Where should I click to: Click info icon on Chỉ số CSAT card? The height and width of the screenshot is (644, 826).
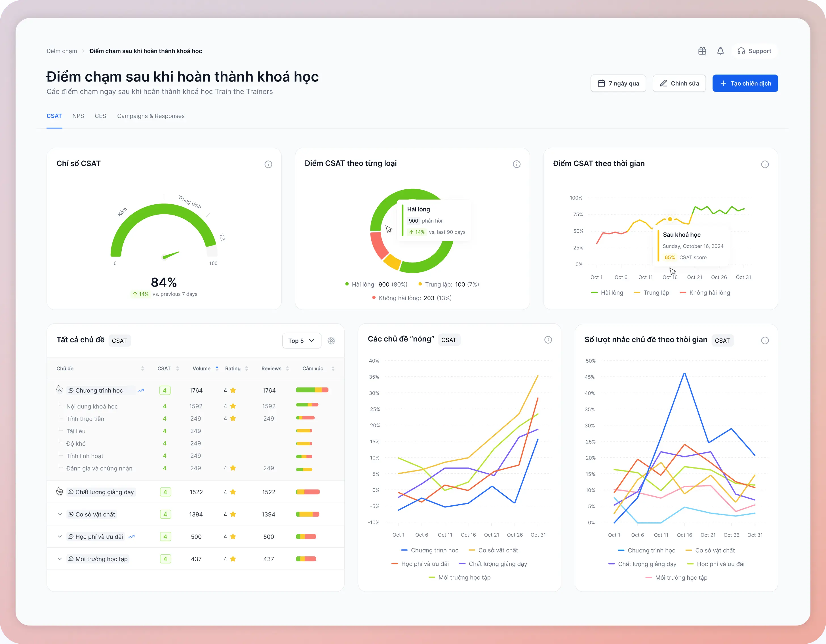point(268,164)
